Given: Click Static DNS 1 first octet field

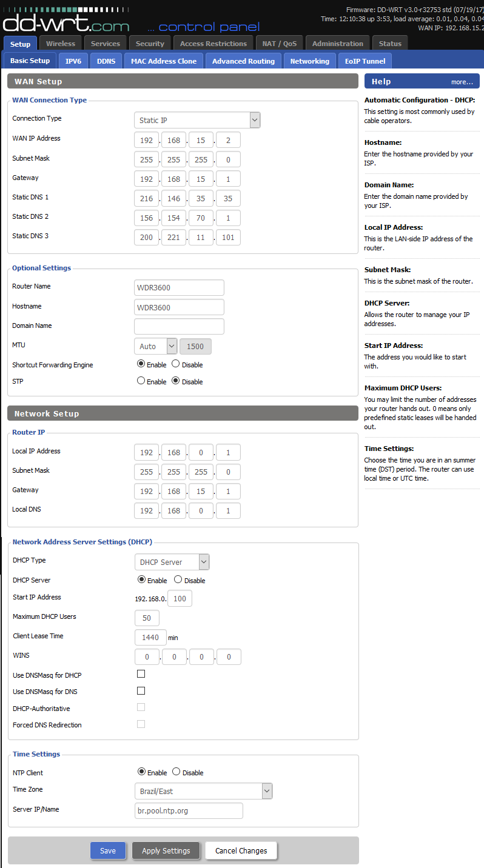Looking at the screenshot, I should 146,198.
